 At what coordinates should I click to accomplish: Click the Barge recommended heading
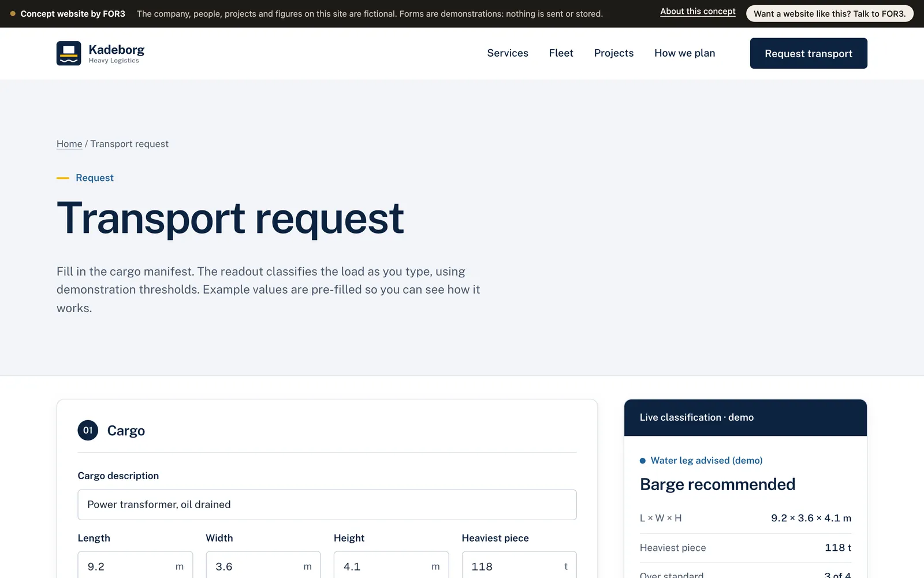tap(717, 484)
